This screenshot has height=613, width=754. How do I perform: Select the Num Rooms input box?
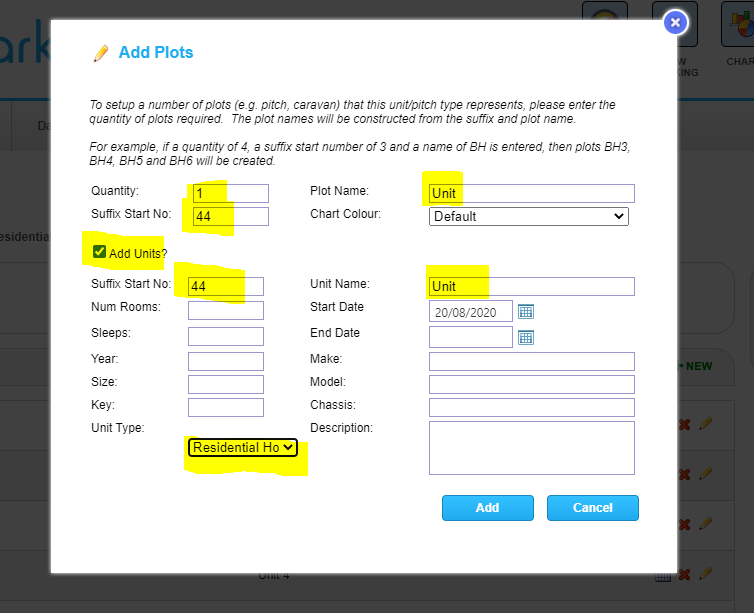point(225,311)
